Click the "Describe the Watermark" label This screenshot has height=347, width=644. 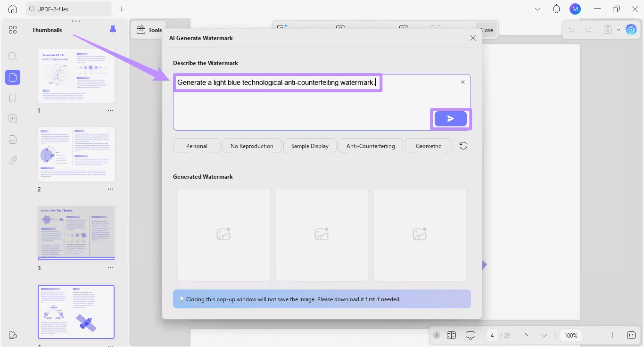[206, 63]
